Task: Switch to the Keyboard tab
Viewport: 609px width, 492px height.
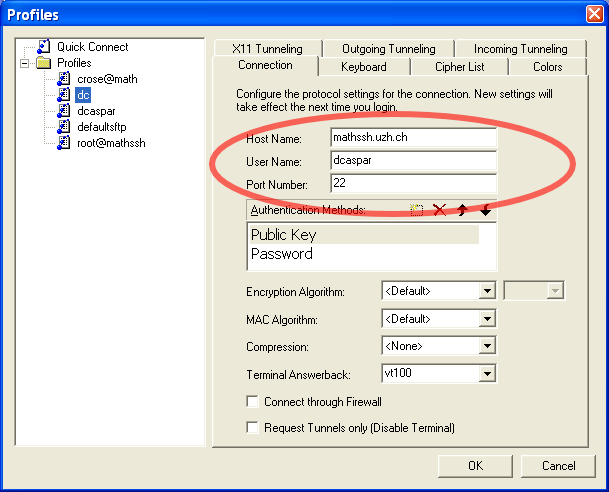Action: click(363, 67)
